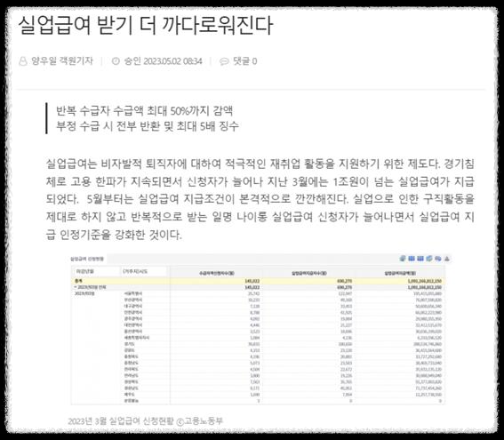Click the person icon beside 양우일 객원기자
Screen dimensions: 504x440
coord(23,61)
